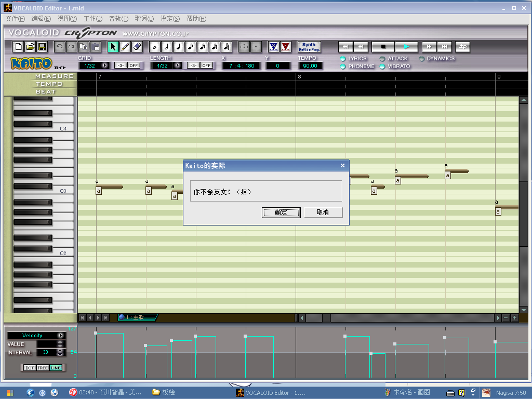The width and height of the screenshot is (532, 399).
Task: Start playback with the play button
Action: point(406,47)
